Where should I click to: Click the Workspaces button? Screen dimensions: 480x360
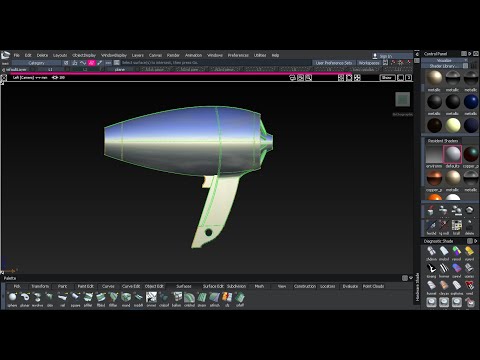(369, 63)
